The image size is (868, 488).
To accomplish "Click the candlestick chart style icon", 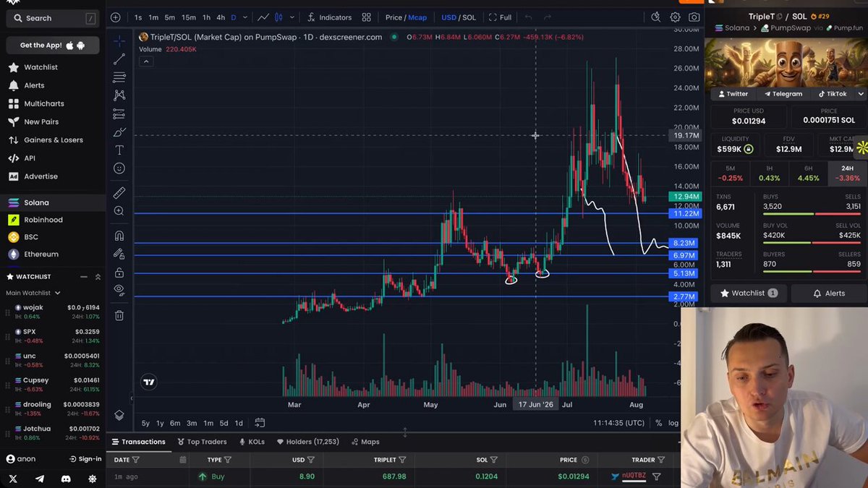I will pyautogui.click(x=280, y=17).
